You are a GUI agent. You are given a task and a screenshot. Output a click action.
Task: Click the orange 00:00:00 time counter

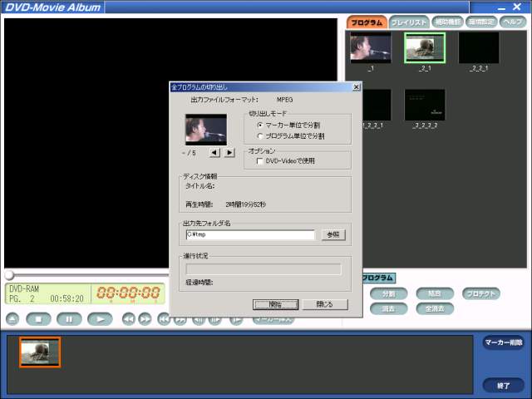128,293
